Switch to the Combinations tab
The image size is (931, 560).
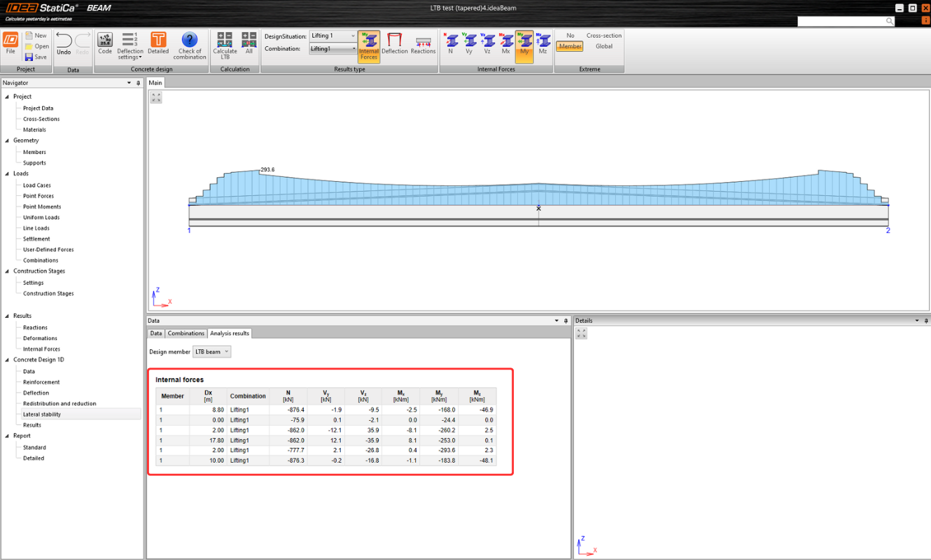(186, 333)
